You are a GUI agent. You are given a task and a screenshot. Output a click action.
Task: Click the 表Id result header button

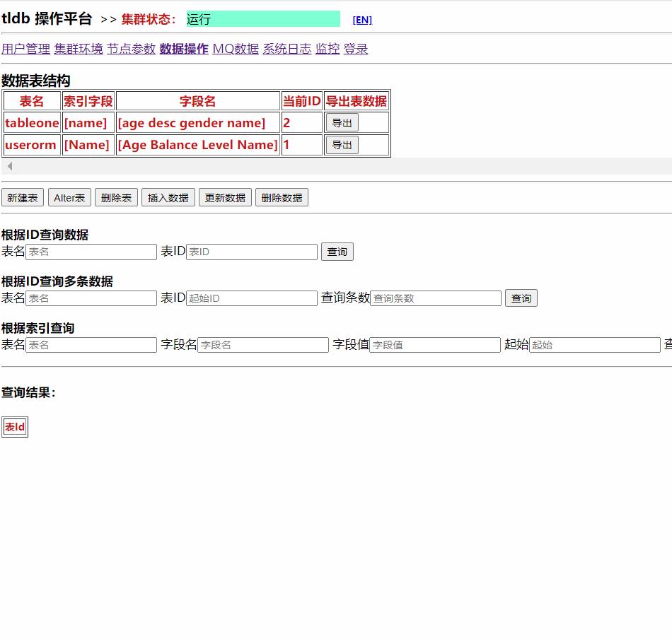[x=14, y=427]
